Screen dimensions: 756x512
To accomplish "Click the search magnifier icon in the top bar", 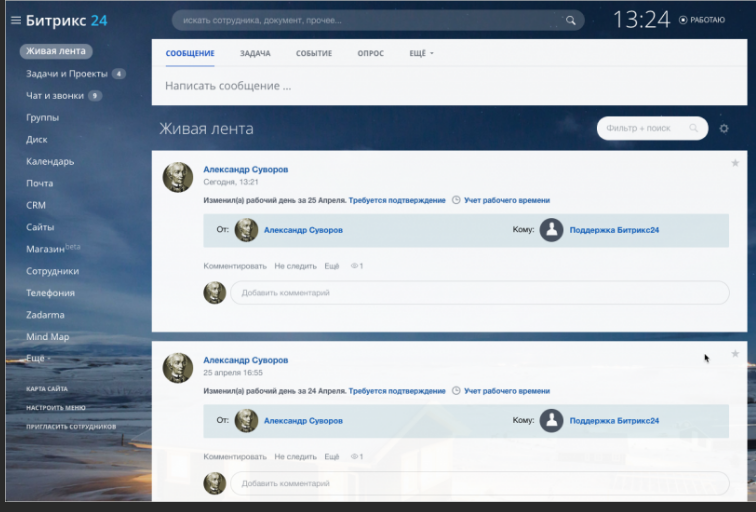I will pos(571,21).
